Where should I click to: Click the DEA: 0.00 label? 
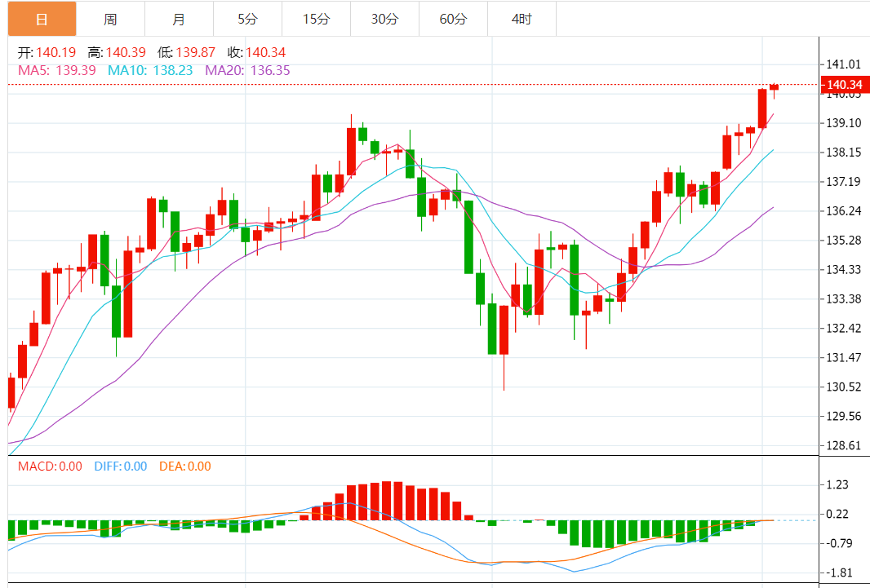(184, 466)
